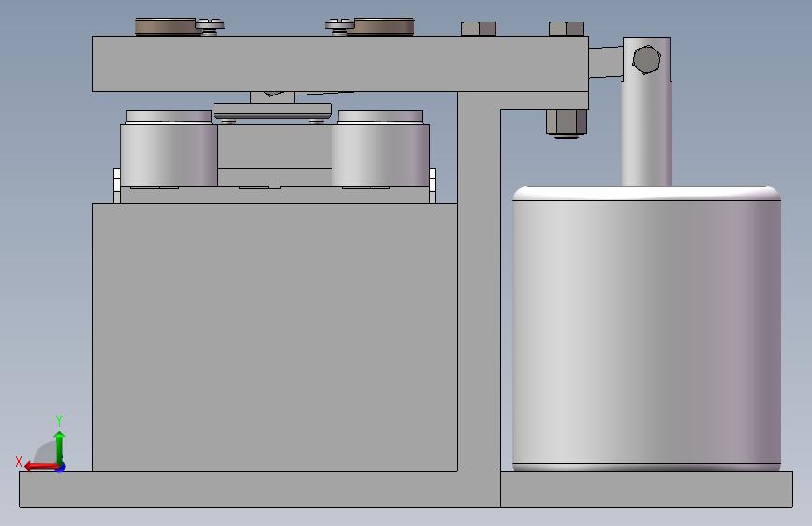Image resolution: width=812 pixels, height=526 pixels.
Task: Click the blue Z axis point of the triad
Action: (61, 468)
